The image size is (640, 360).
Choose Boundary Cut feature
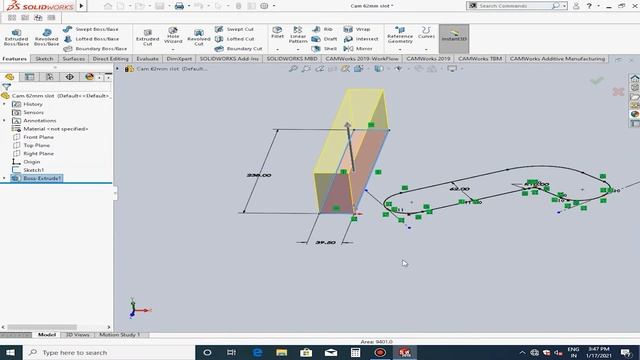[238, 49]
